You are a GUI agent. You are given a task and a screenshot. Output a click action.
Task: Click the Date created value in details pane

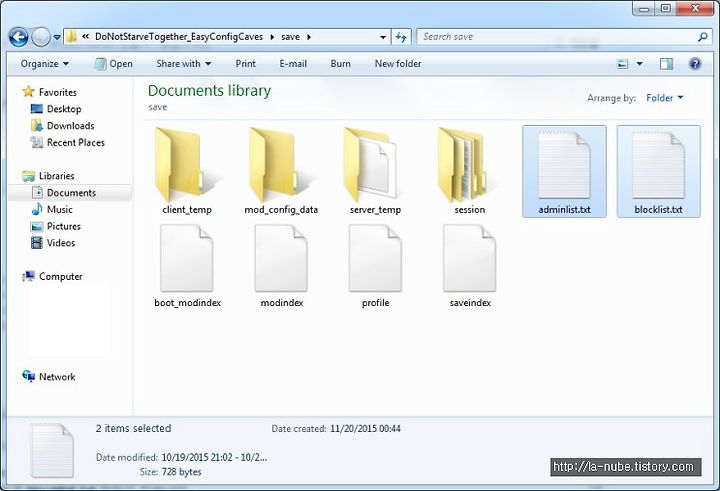365,429
